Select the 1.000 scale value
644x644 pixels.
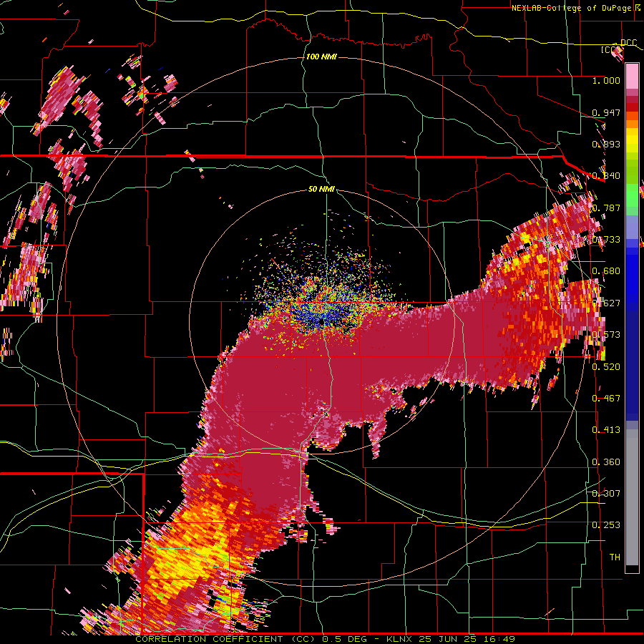606,80
